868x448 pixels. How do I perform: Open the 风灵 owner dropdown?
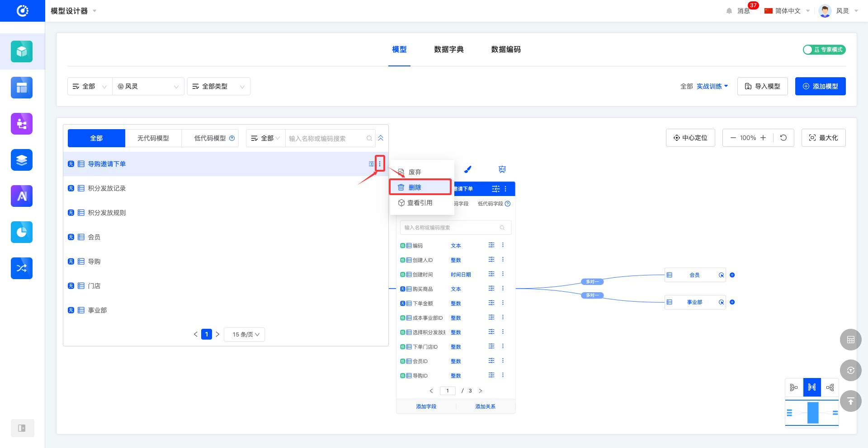(x=148, y=86)
